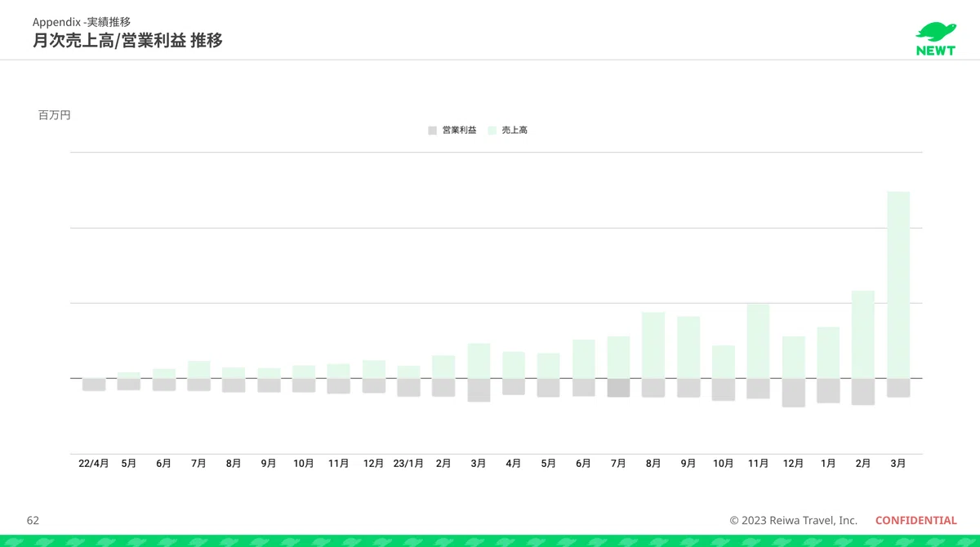Select the 営業利益 legend label

pos(459,130)
